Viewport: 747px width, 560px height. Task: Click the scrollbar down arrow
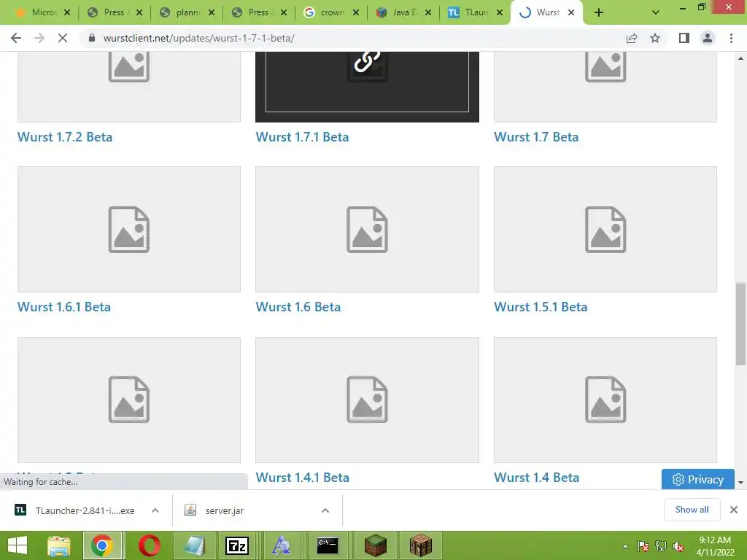click(740, 483)
